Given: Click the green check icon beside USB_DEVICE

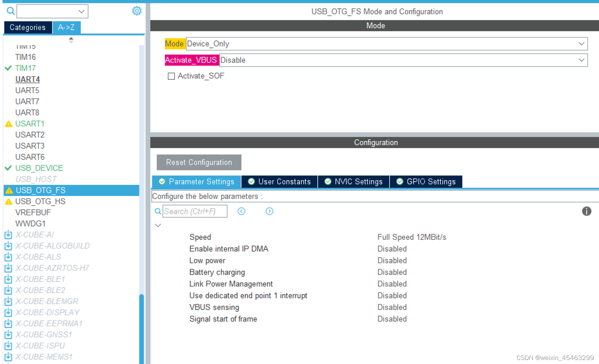Looking at the screenshot, I should (8, 168).
